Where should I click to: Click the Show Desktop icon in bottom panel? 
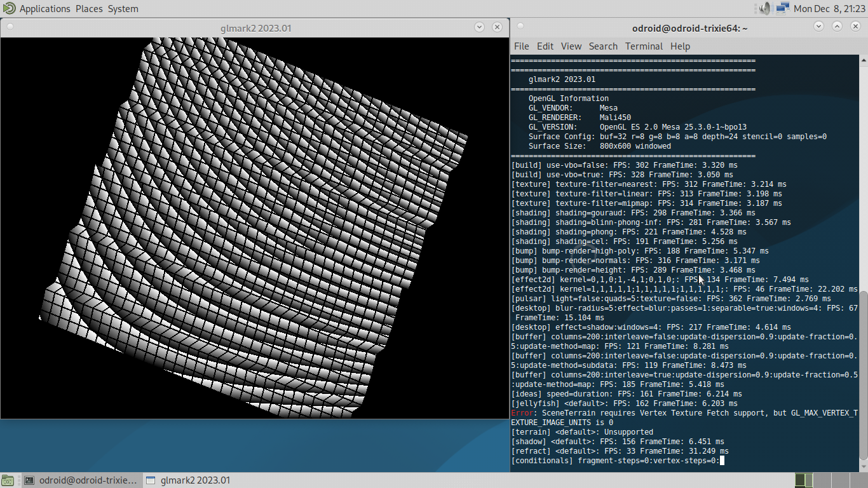pyautogui.click(x=8, y=480)
